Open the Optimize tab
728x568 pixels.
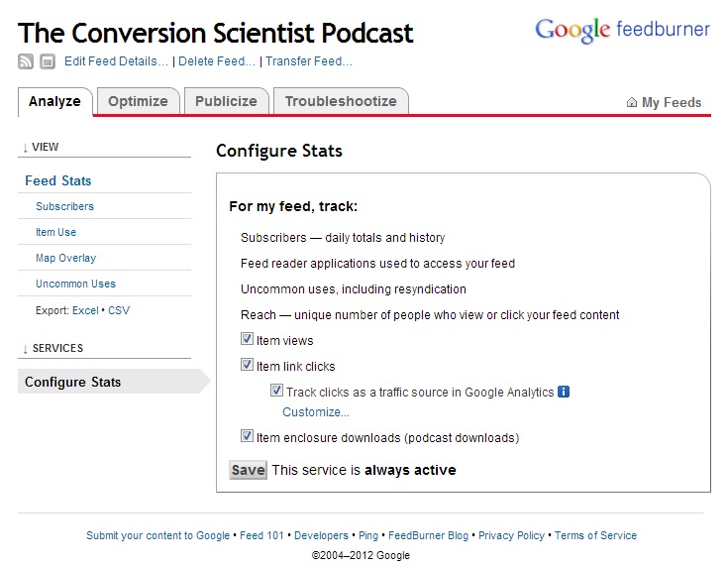(x=138, y=101)
